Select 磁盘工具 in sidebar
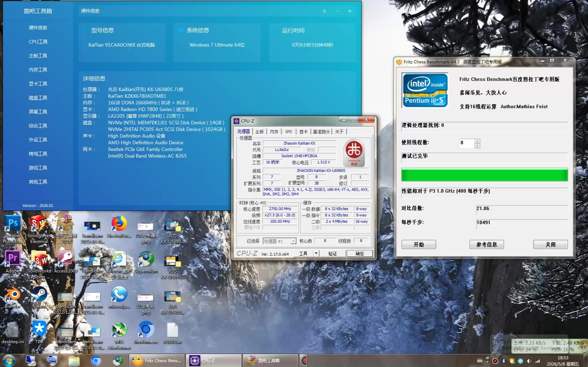This screenshot has width=588, height=367. pos(38,98)
